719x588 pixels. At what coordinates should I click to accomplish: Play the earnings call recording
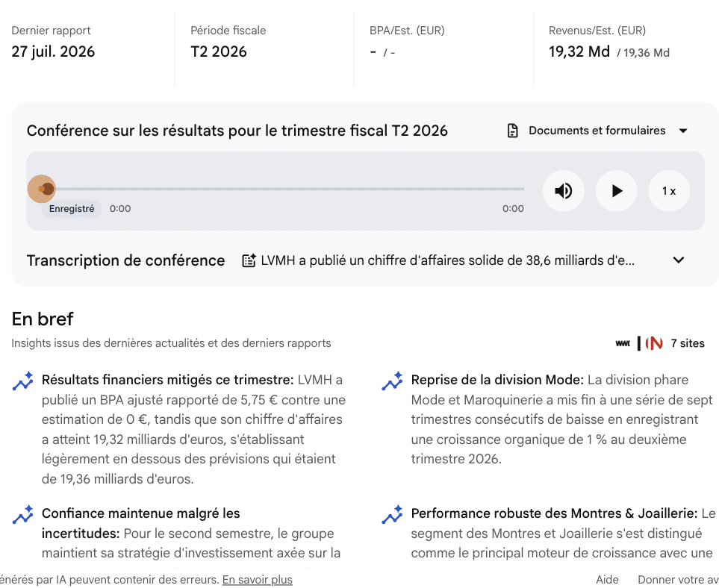[x=616, y=191]
